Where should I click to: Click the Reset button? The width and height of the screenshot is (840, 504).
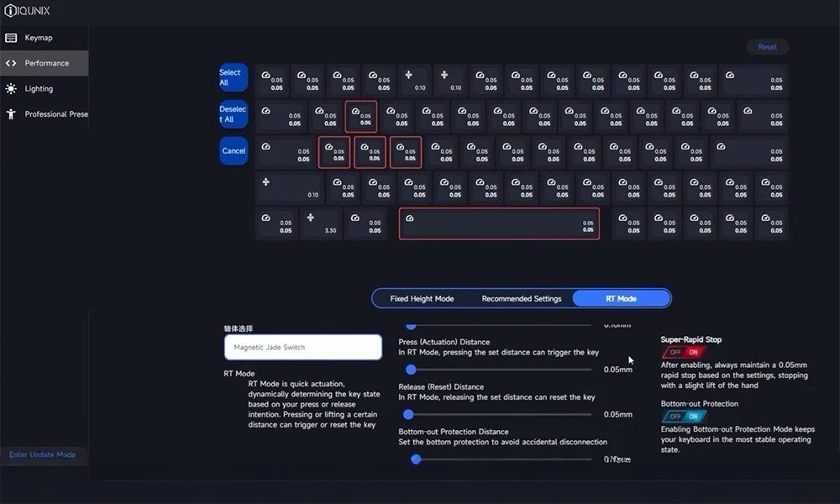point(767,47)
